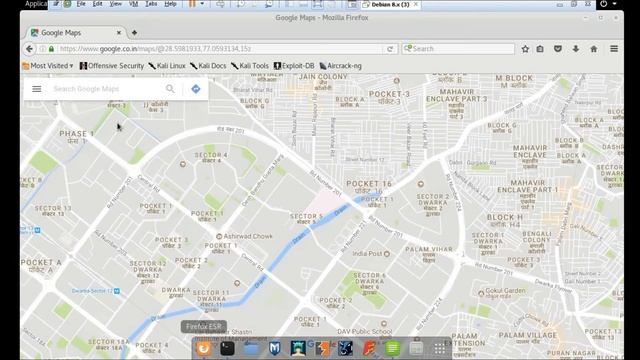Open the power system menu icon
Image resolution: width=640 pixels, height=360 pixels.
pyautogui.click(x=604, y=4)
